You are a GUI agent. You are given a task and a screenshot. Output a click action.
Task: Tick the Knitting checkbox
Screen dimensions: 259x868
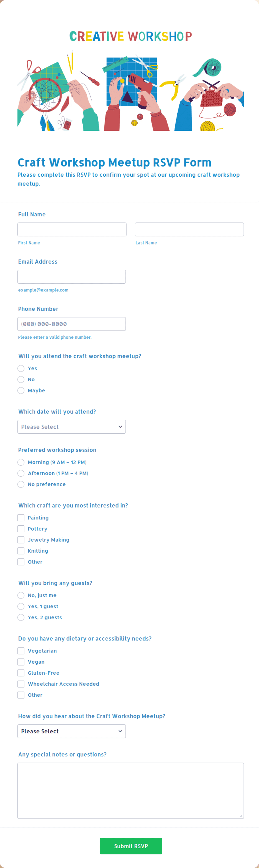(21, 551)
